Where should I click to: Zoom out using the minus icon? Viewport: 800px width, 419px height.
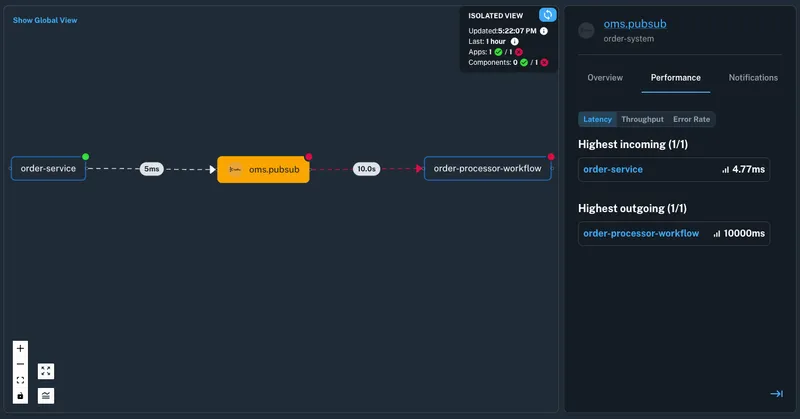tap(20, 364)
